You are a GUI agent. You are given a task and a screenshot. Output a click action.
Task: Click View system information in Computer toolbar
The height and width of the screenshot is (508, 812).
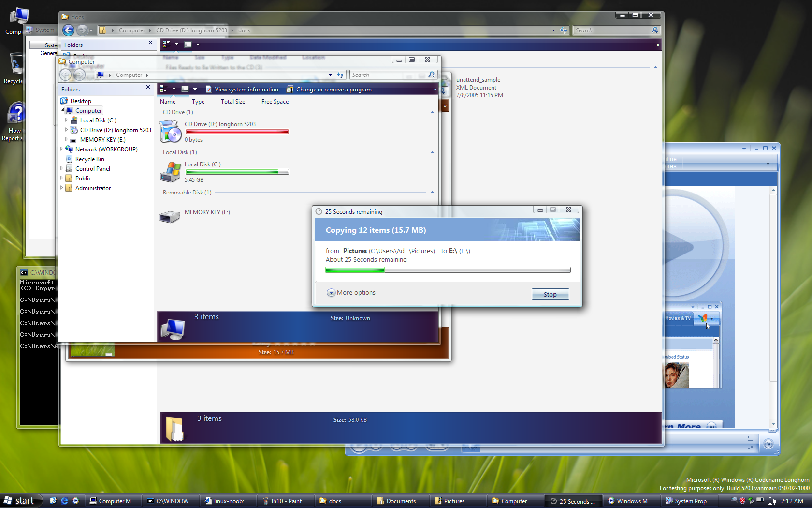pos(242,90)
